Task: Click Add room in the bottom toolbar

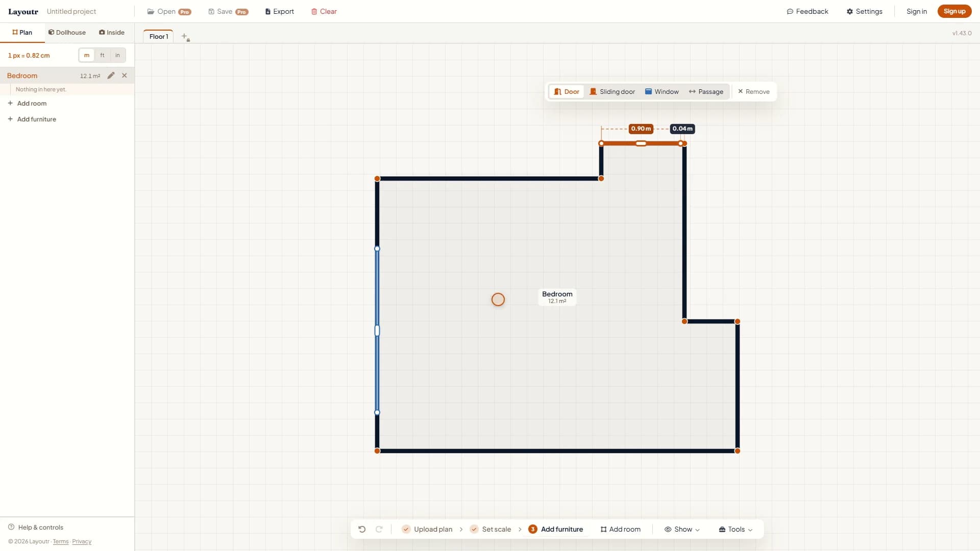Action: [x=620, y=529]
